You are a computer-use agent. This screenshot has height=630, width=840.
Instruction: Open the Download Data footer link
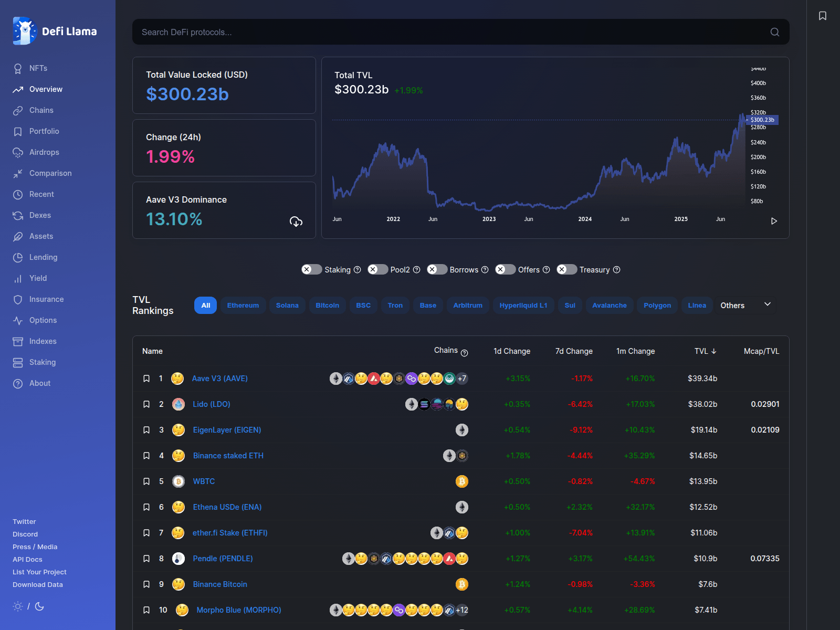(38, 585)
